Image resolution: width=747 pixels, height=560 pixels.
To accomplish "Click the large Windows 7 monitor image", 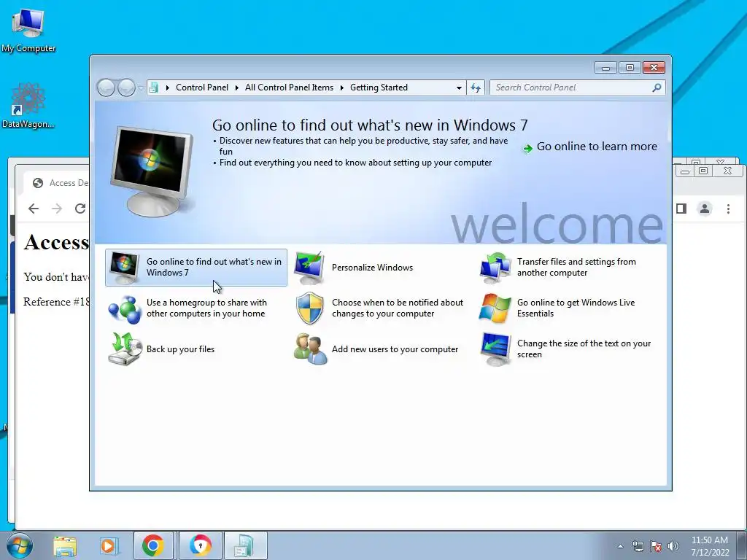I will [152, 171].
